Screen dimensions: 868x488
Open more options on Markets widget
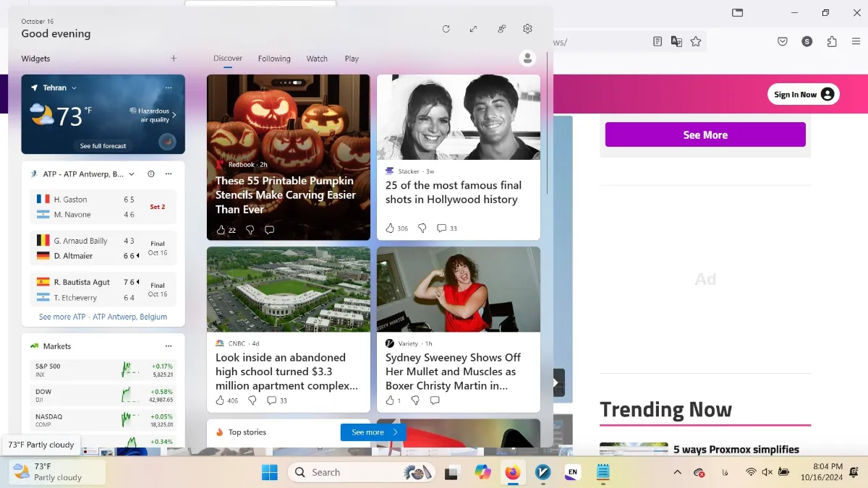[169, 346]
